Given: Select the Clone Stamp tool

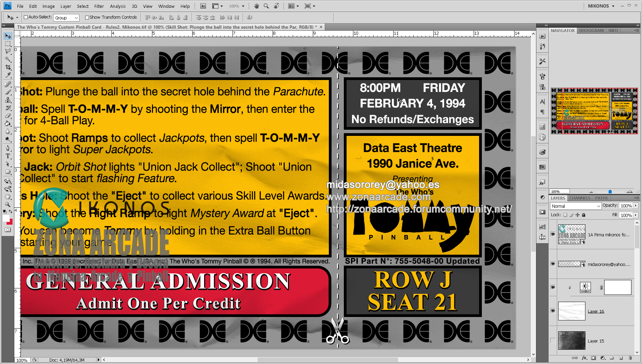Looking at the screenshot, I should pyautogui.click(x=8, y=100).
